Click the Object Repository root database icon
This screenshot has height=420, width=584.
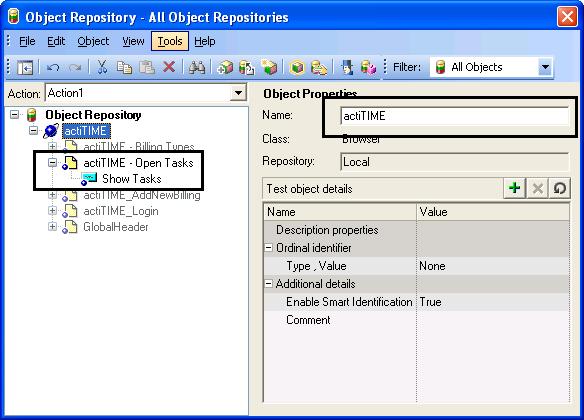pos(32,115)
